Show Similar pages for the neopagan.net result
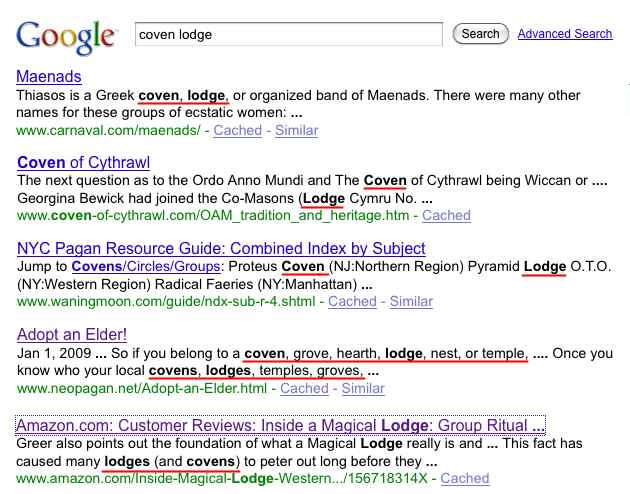This screenshot has height=494, width=630. (x=363, y=388)
